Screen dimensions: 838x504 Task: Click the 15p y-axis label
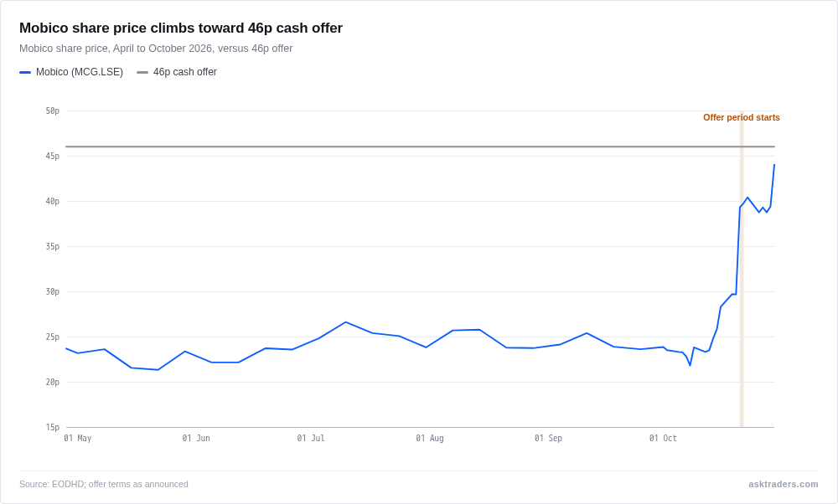(x=52, y=427)
